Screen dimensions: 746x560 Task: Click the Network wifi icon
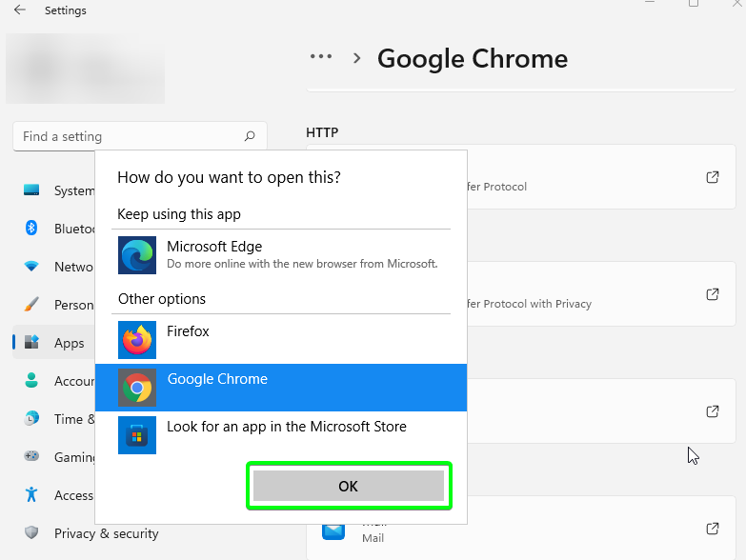[x=31, y=267]
